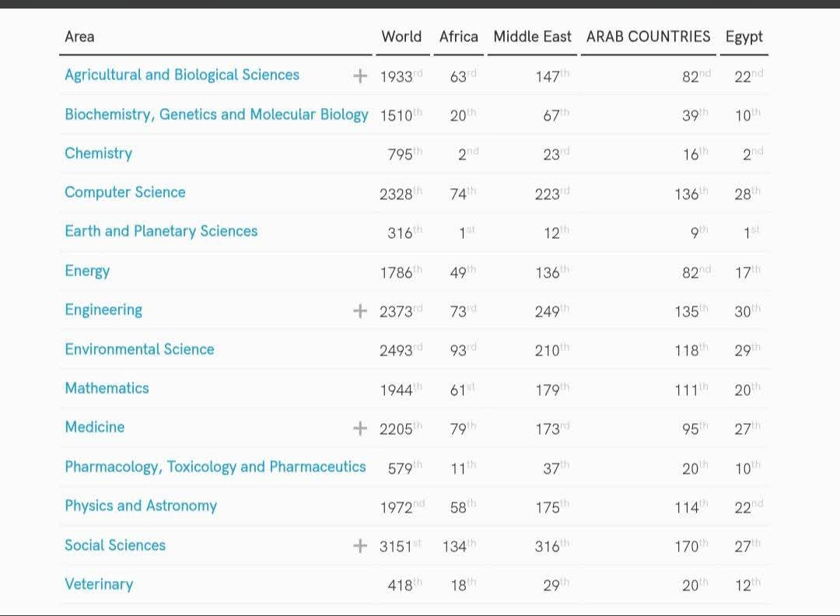This screenshot has width=840, height=616.
Task: Click the Area column header
Action: tap(80, 37)
